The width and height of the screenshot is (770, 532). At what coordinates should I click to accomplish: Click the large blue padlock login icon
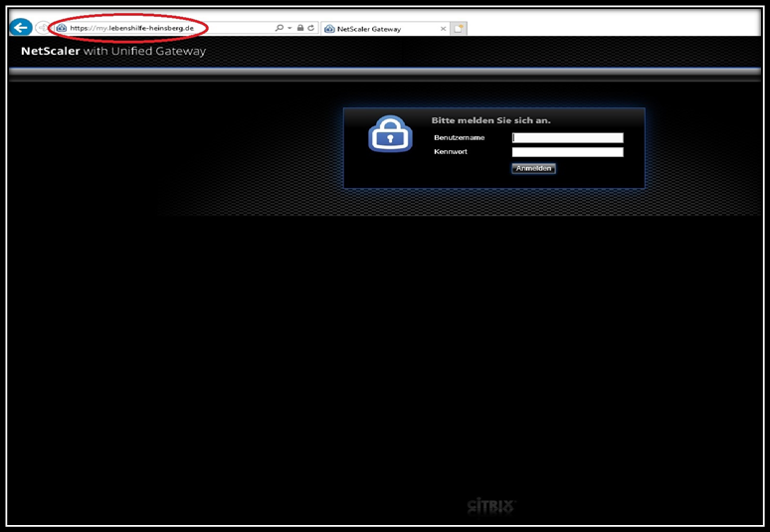click(390, 134)
